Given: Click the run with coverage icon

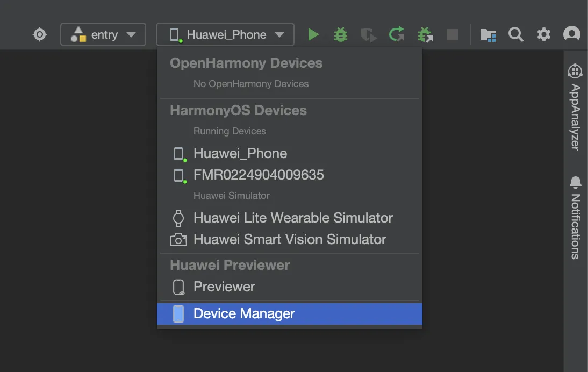Looking at the screenshot, I should click(369, 35).
